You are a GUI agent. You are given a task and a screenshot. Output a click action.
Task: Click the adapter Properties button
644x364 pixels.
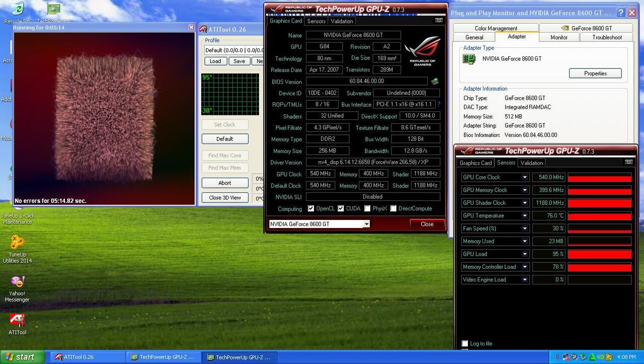pos(595,74)
